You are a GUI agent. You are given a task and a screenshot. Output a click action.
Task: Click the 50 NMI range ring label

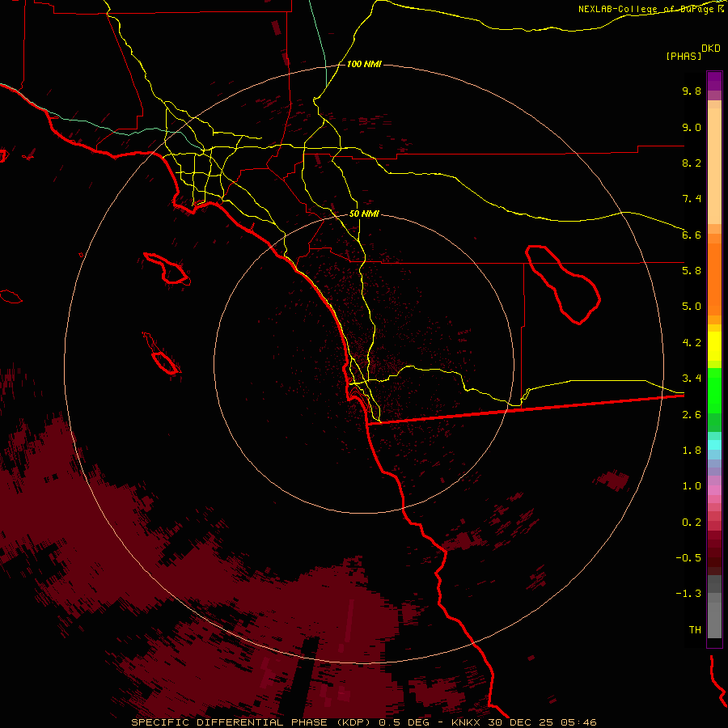tap(364, 214)
